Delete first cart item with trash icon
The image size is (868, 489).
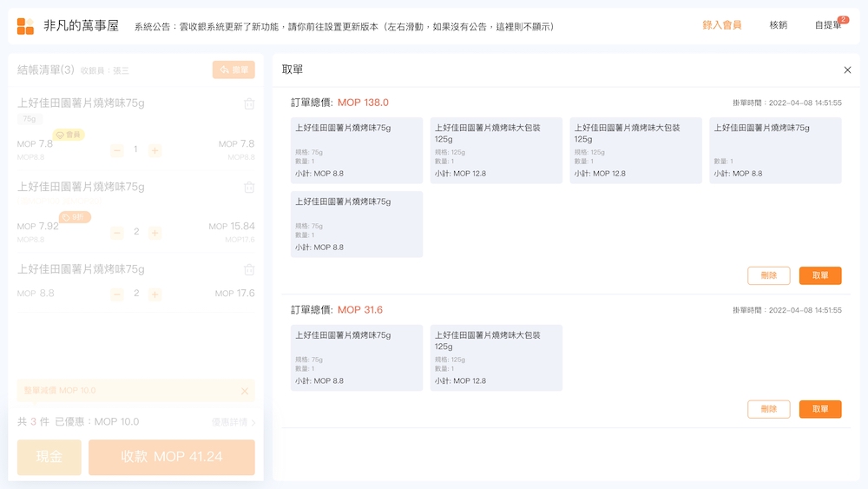[249, 104]
